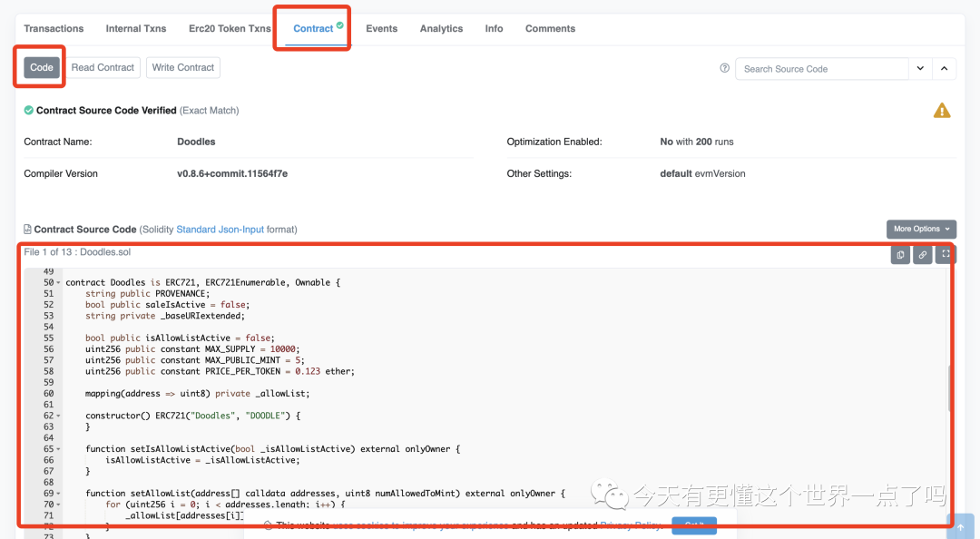This screenshot has height=539, width=980.
Task: Collapse setAllowList fold arrow on line 69
Action: click(59, 494)
